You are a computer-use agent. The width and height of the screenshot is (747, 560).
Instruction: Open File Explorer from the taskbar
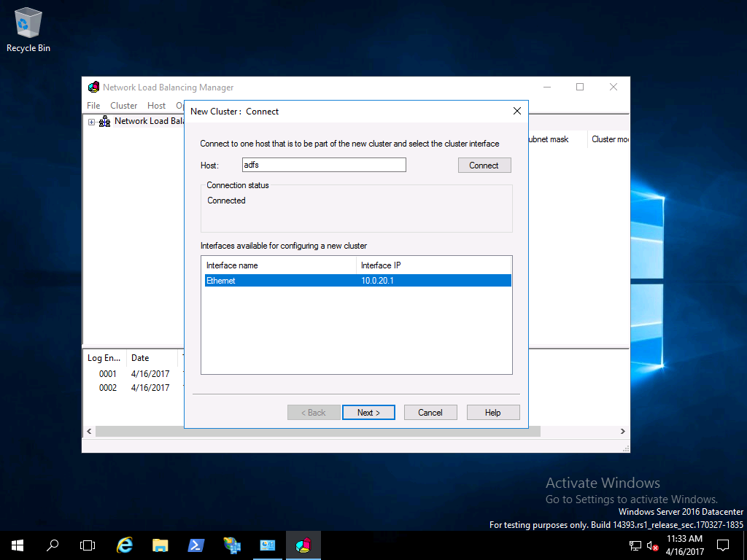[x=160, y=545]
